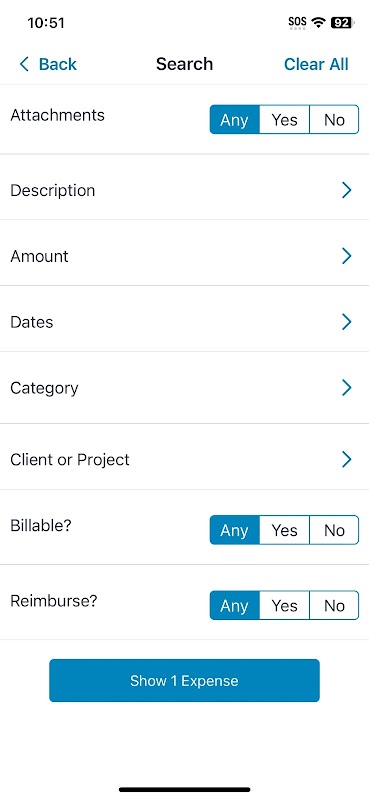Tap the SOS status indicator

pos(298,22)
